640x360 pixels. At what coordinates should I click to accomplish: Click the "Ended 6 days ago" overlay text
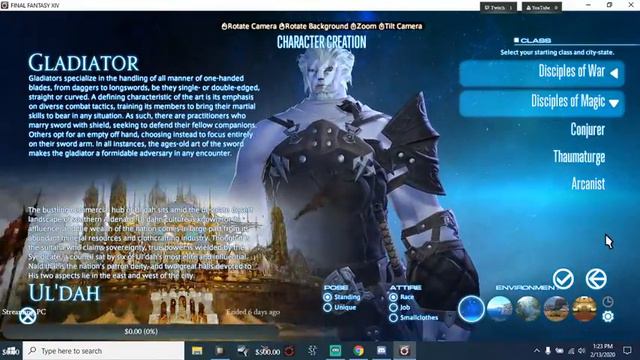(x=253, y=312)
